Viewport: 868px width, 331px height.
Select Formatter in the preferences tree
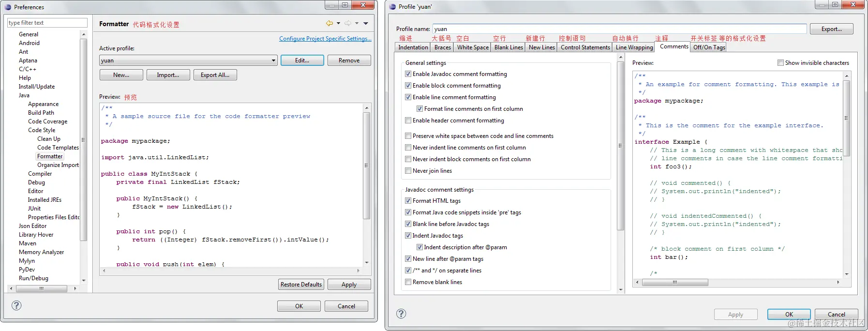[x=50, y=156]
